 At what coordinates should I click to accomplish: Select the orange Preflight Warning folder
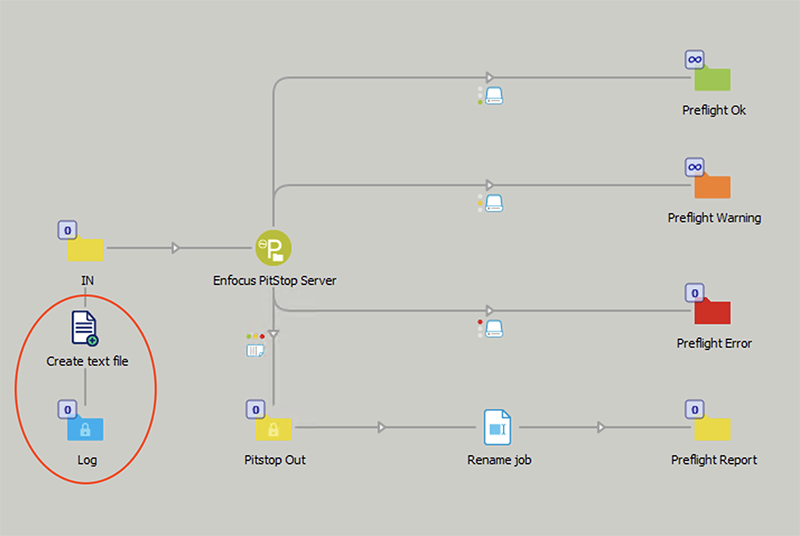click(x=712, y=186)
